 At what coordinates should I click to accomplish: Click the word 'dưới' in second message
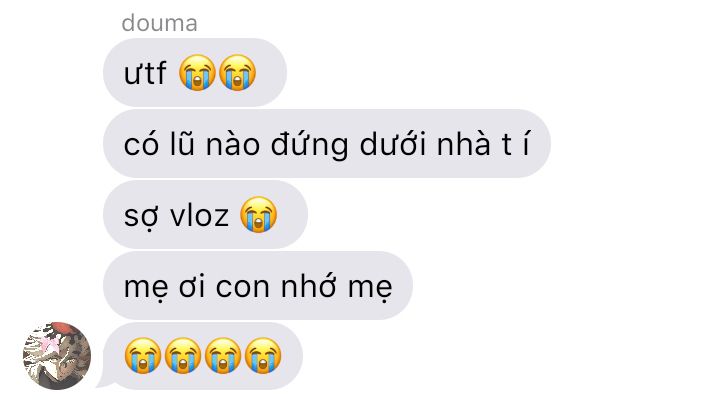tap(393, 144)
